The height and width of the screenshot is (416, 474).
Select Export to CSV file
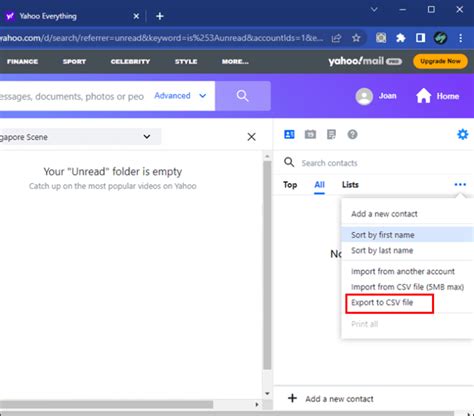point(382,302)
